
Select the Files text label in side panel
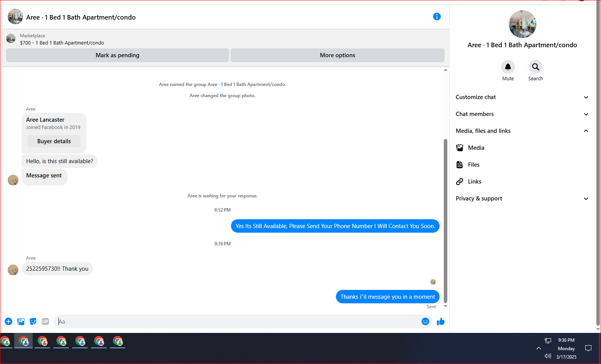pos(474,165)
